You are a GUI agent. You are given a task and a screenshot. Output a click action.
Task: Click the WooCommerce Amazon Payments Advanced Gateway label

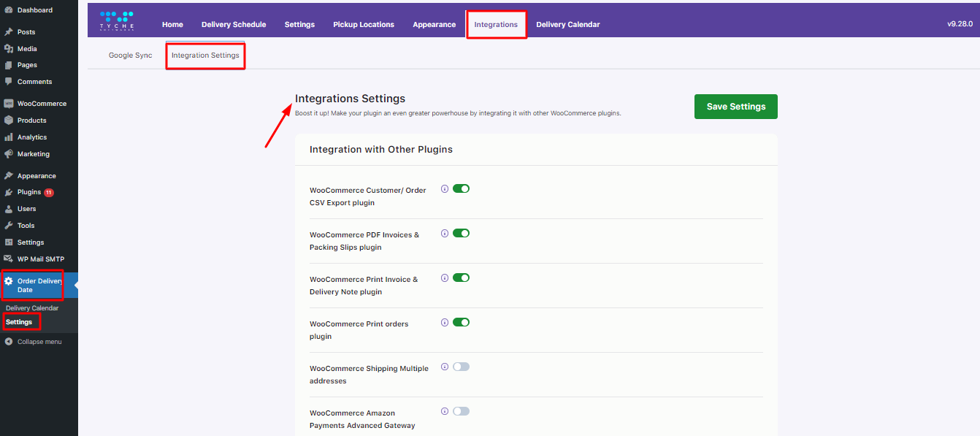coord(362,419)
